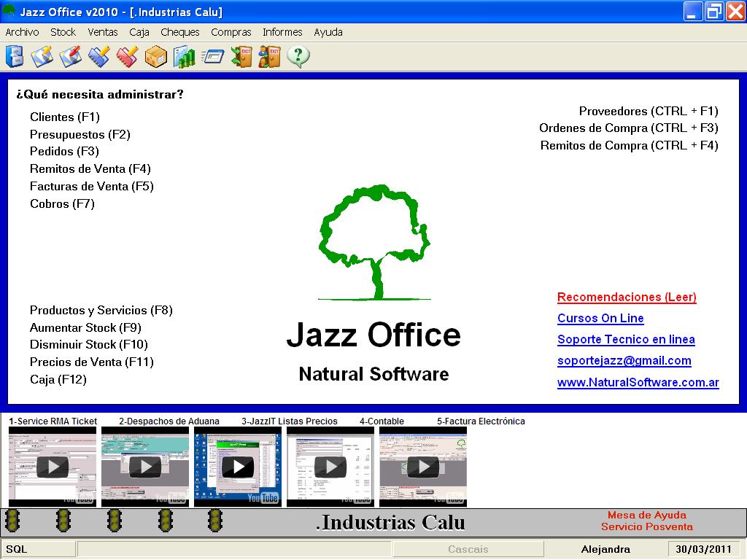Click the exit door with users icon
The height and width of the screenshot is (560, 747).
tap(270, 57)
